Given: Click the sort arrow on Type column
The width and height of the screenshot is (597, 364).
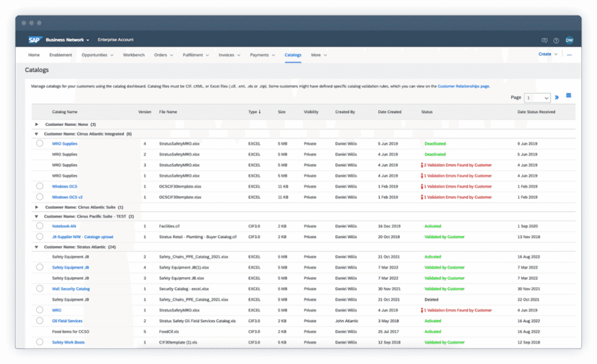Looking at the screenshot, I should 260,112.
